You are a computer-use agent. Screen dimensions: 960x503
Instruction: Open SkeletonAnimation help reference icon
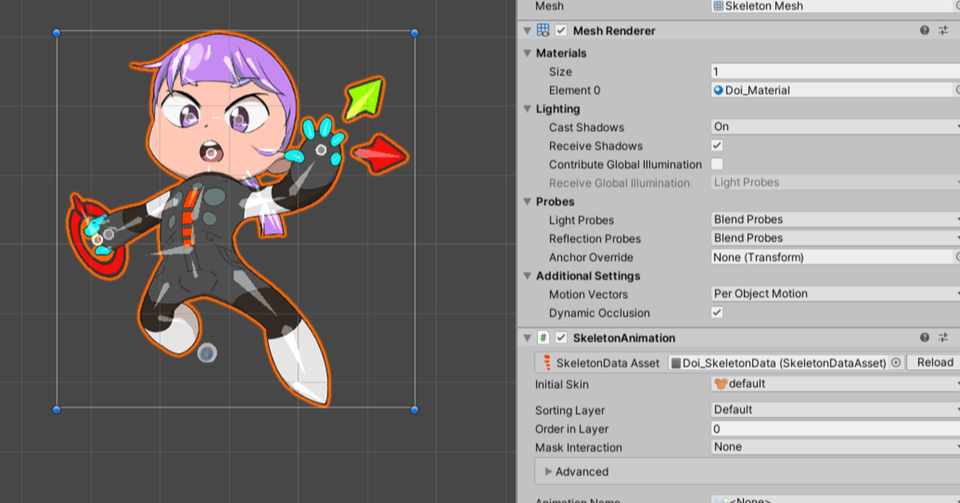[x=924, y=338]
